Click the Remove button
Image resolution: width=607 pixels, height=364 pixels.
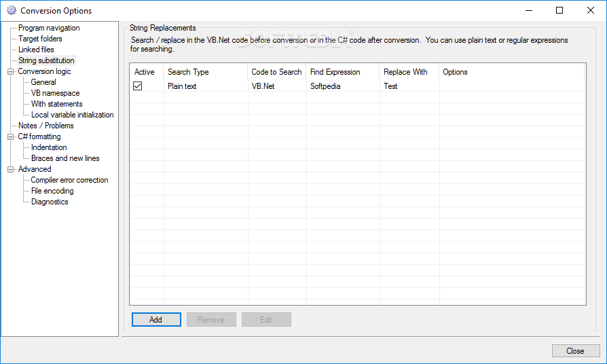pos(211,319)
